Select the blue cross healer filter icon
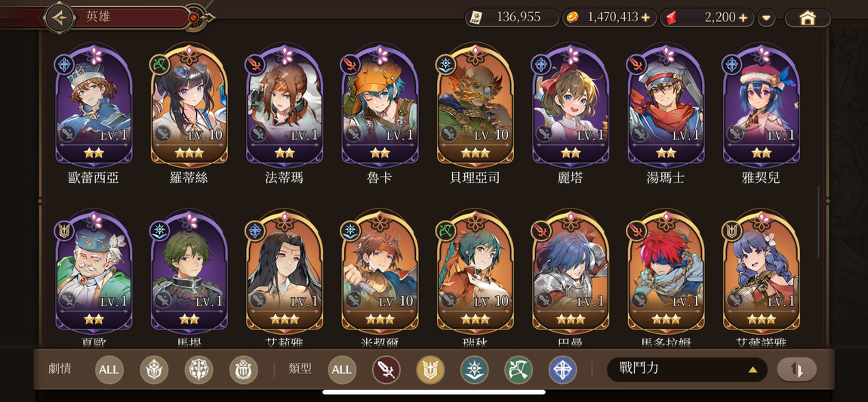The image size is (868, 402). (562, 370)
